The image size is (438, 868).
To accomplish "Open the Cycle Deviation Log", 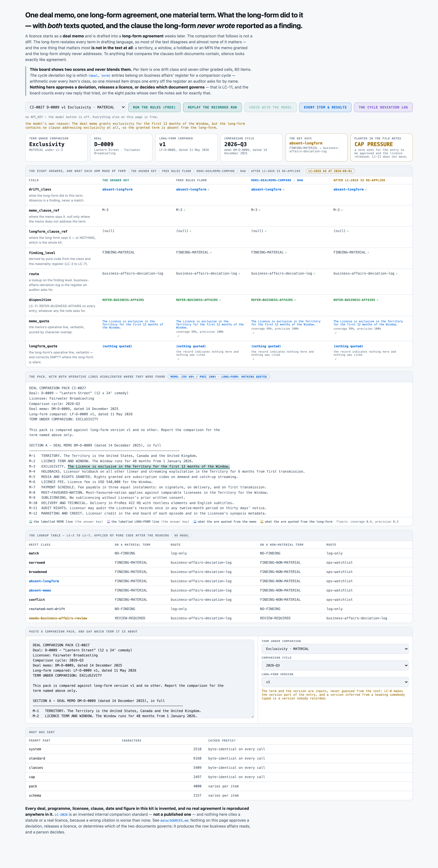I will (383, 107).
